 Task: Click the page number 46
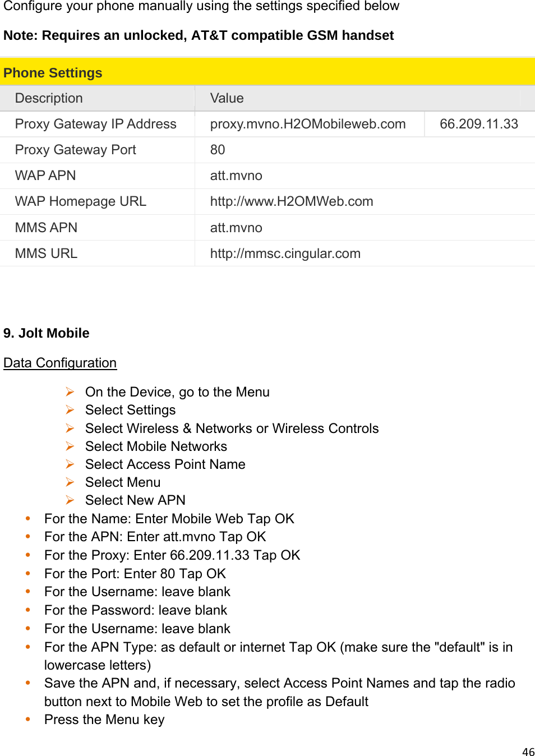528,752
